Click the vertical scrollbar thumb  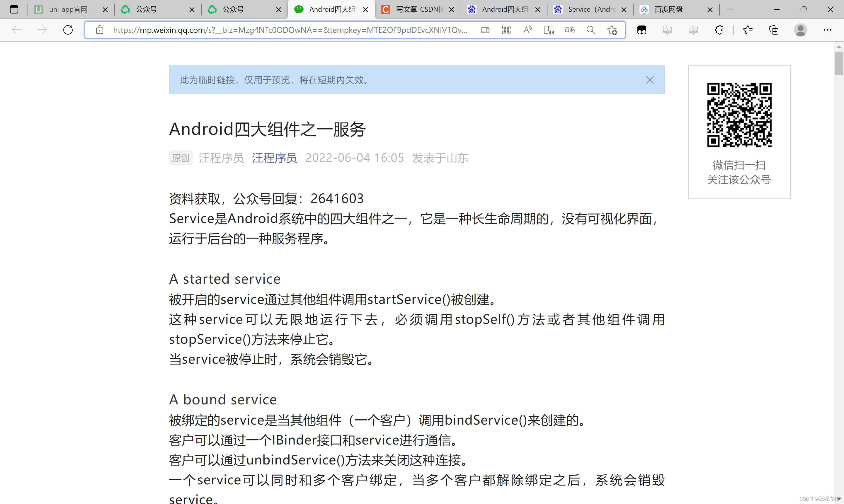pos(838,64)
